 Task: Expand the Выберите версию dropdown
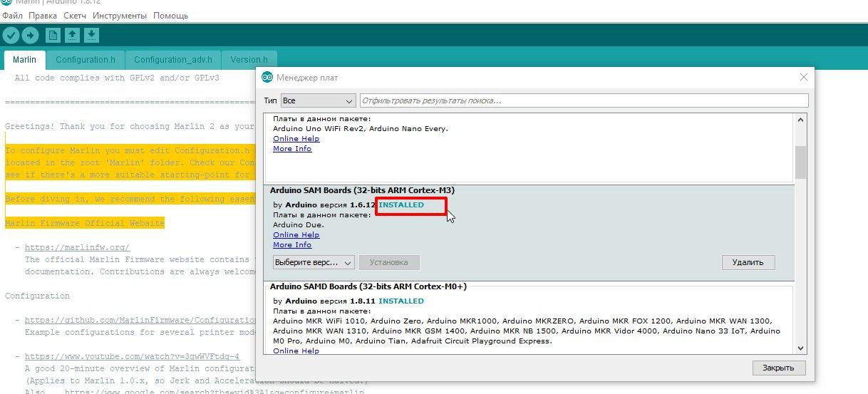click(314, 262)
